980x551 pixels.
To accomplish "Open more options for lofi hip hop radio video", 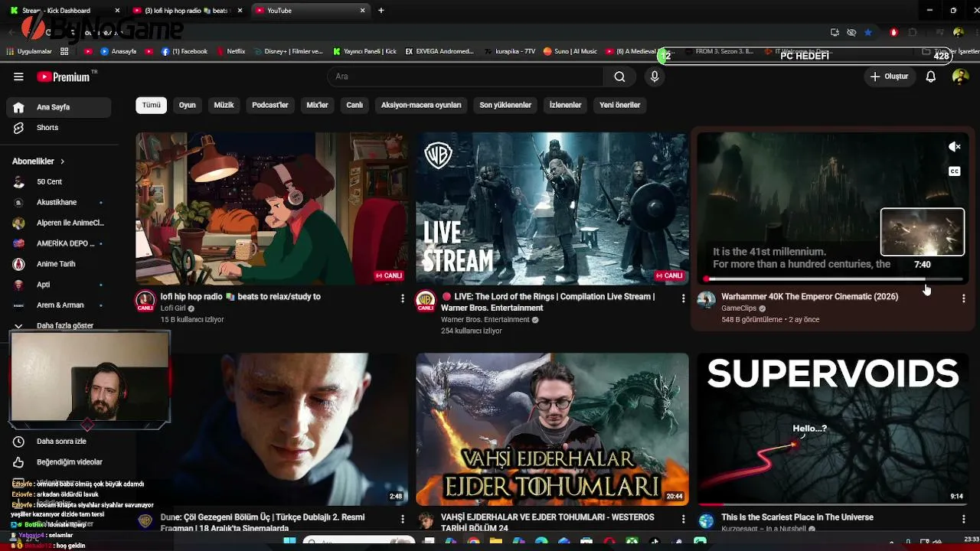I will [x=403, y=298].
